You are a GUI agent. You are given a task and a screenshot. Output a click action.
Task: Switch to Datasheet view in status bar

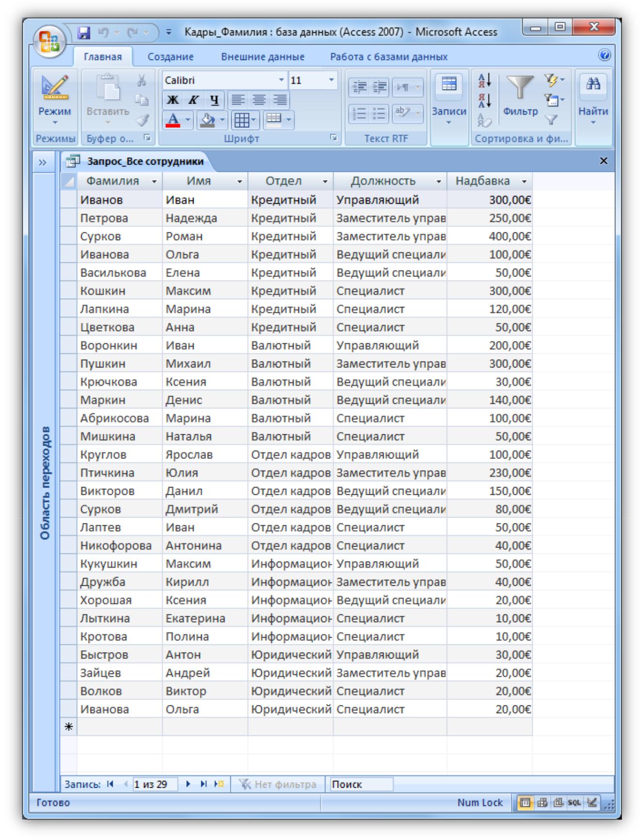click(x=524, y=803)
